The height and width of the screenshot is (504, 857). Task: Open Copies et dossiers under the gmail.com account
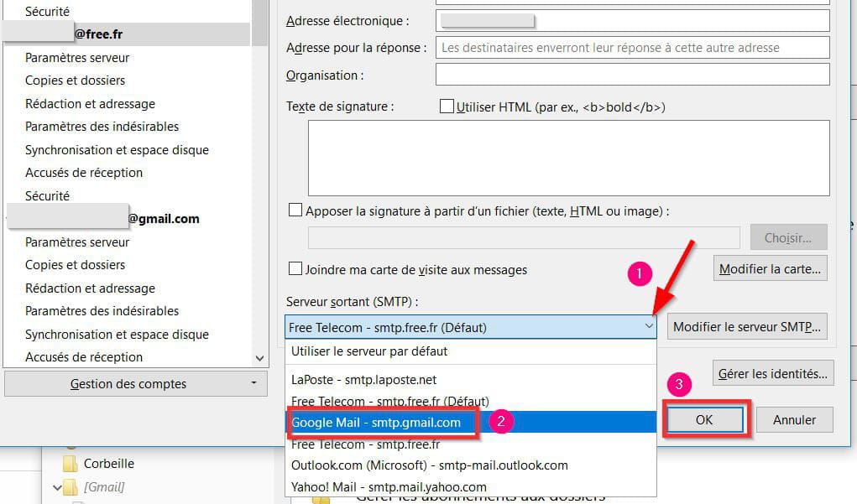75,265
